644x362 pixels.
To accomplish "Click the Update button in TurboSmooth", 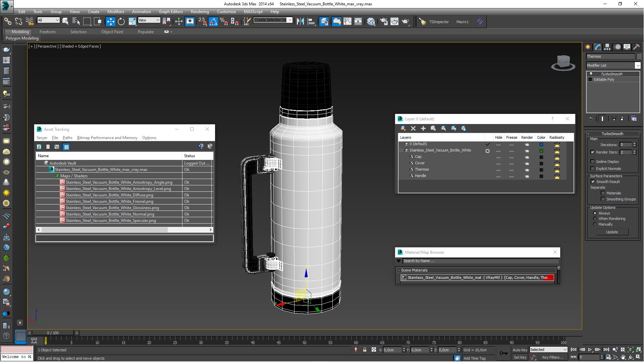I will pyautogui.click(x=612, y=232).
